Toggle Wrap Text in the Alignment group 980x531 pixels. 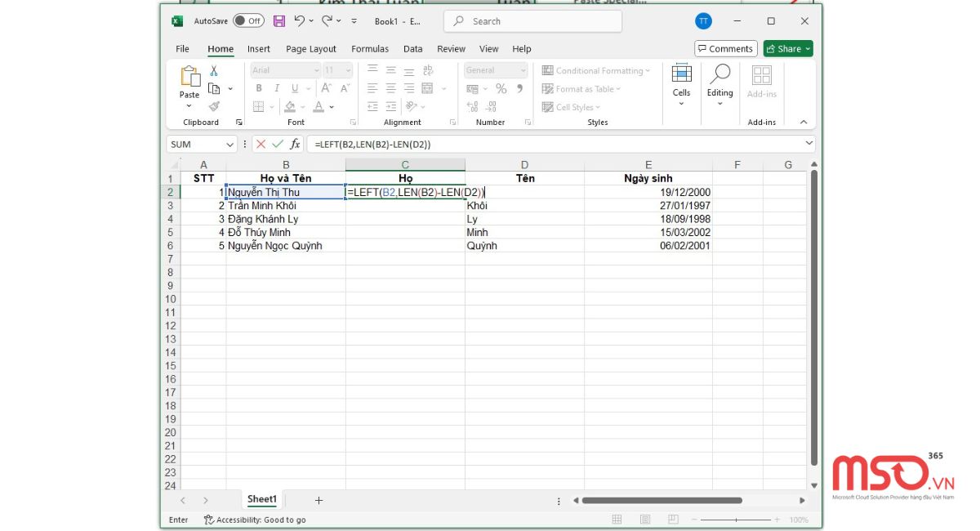[428, 71]
